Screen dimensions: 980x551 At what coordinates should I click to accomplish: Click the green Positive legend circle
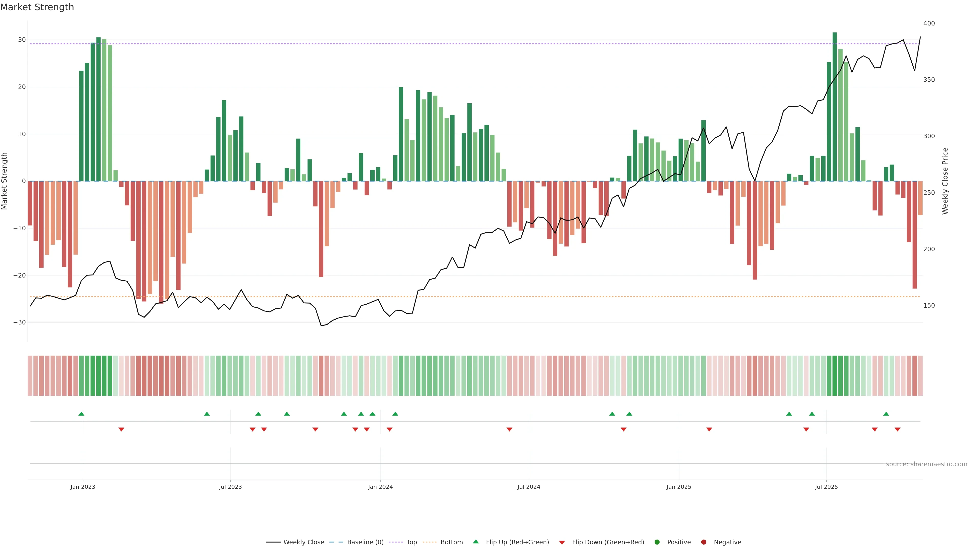pyautogui.click(x=657, y=542)
